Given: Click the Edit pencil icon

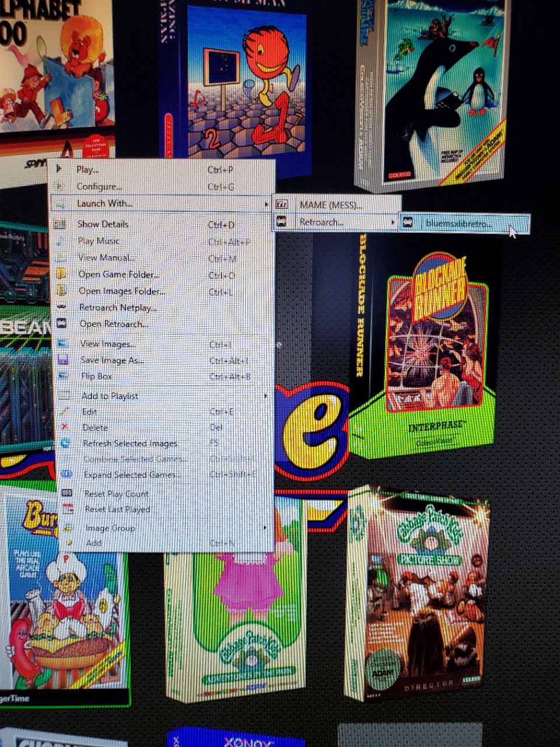Looking at the screenshot, I should [65, 411].
